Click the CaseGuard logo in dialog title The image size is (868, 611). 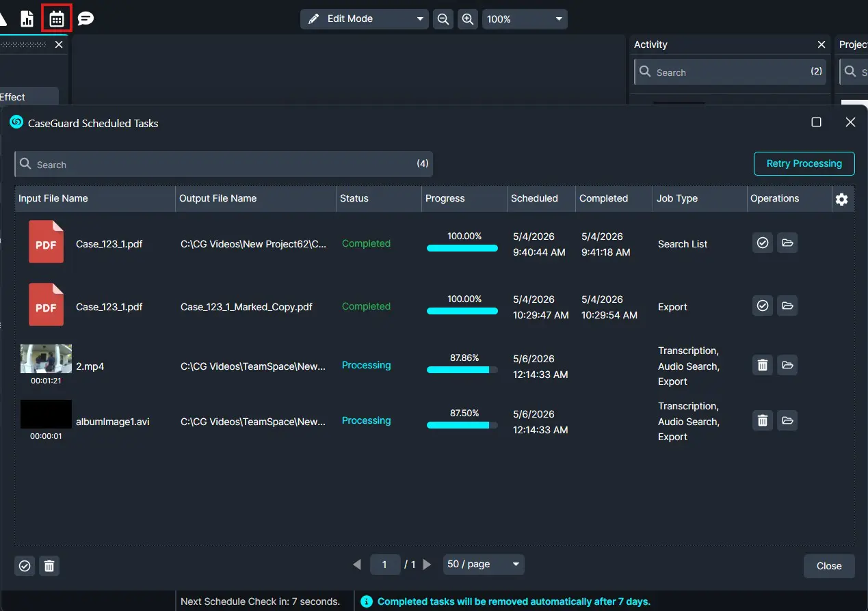[16, 122]
